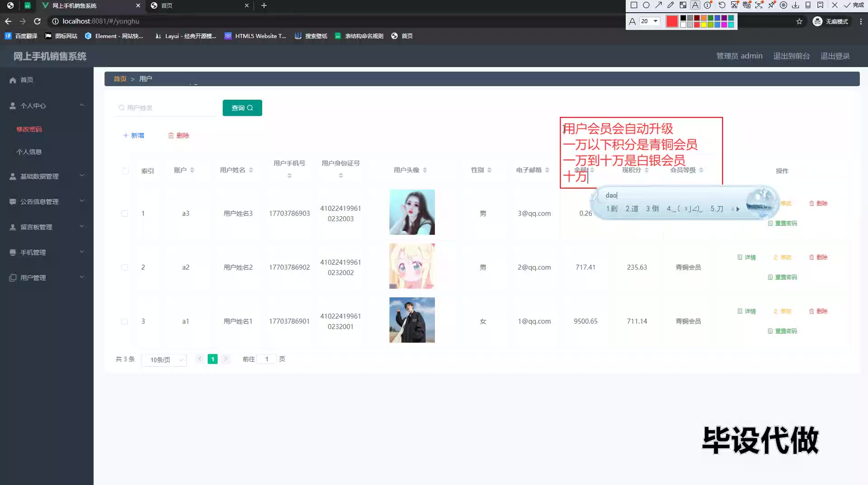The width and height of the screenshot is (868, 485).
Task: Expand the 用户管理 menu
Action: coord(47,277)
